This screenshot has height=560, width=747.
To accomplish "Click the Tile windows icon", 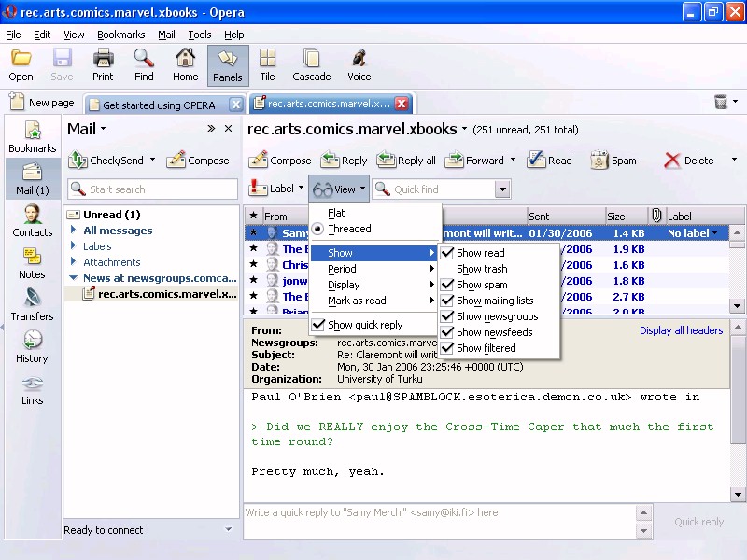I will (267, 65).
